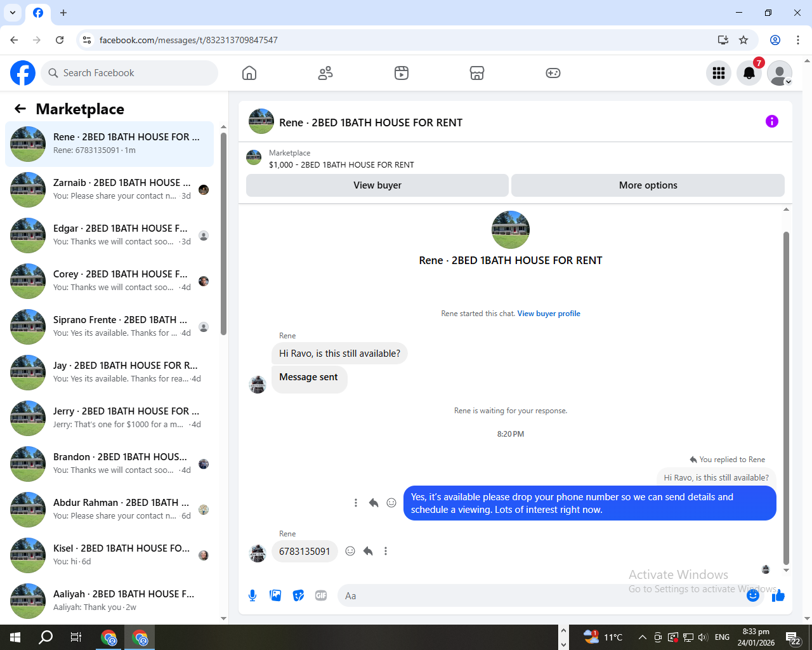Open the Chrome profile icon
The width and height of the screenshot is (812, 650).
[x=775, y=40]
